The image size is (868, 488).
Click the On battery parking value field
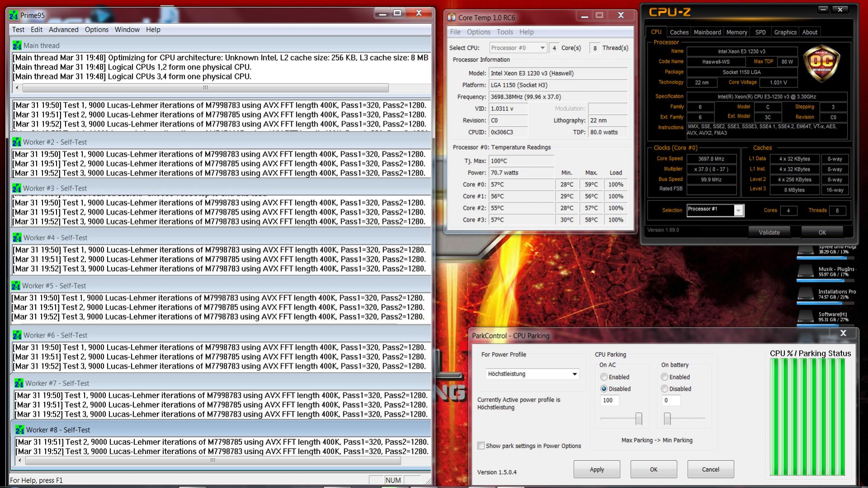(671, 400)
